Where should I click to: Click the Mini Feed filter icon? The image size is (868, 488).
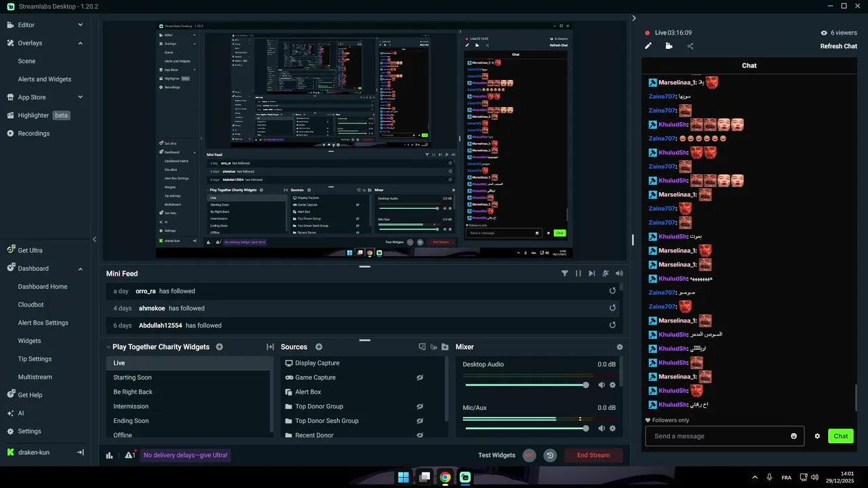tap(565, 274)
